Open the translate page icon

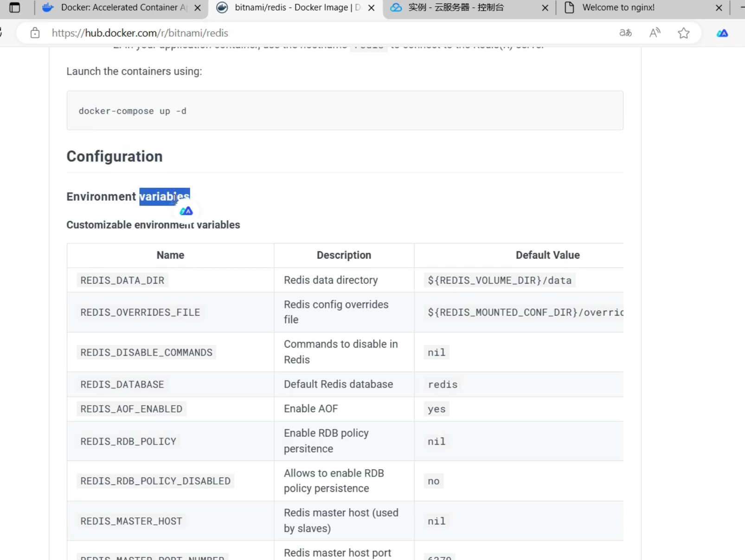[x=626, y=33]
